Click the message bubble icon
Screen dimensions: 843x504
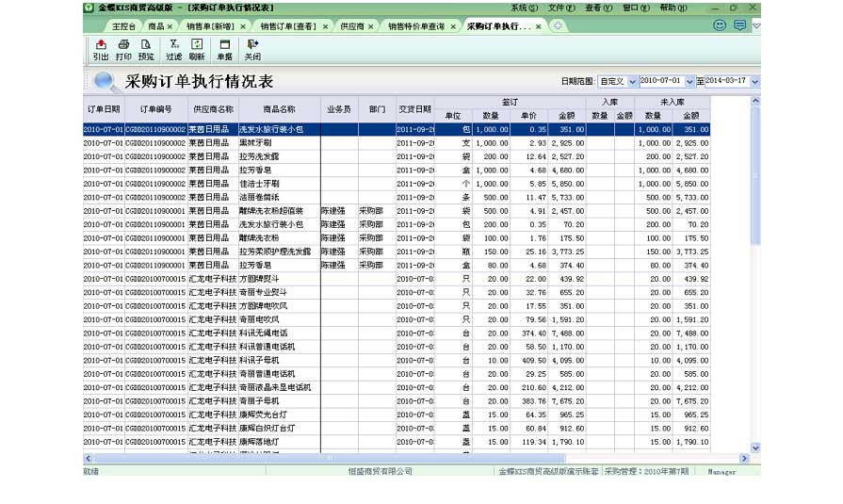739,25
